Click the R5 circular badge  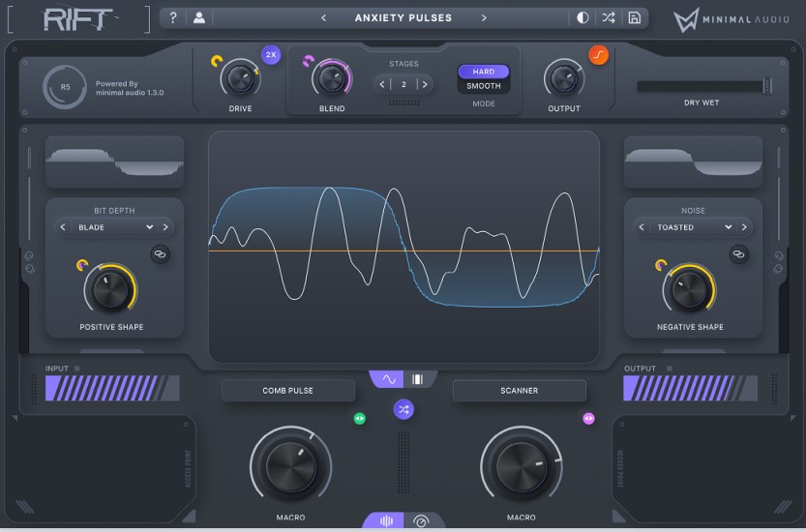click(65, 87)
